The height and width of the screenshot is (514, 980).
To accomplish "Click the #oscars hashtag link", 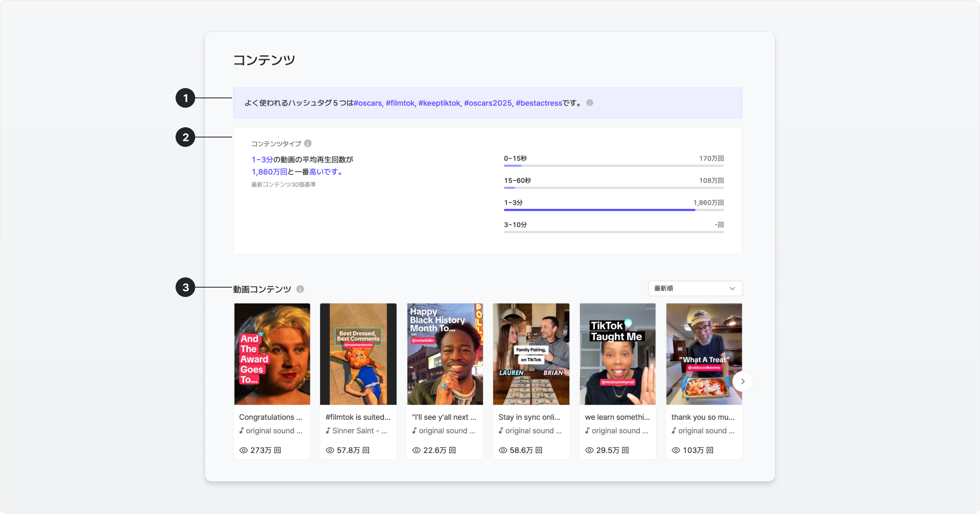I will pos(367,103).
